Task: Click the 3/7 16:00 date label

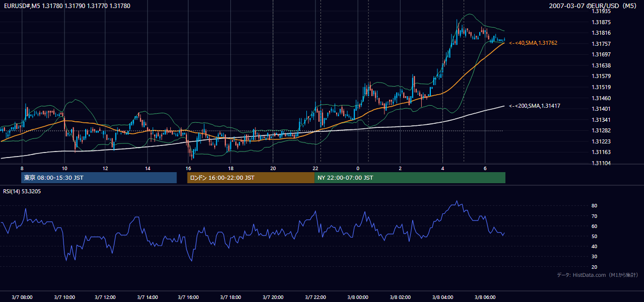Action: [189, 297]
